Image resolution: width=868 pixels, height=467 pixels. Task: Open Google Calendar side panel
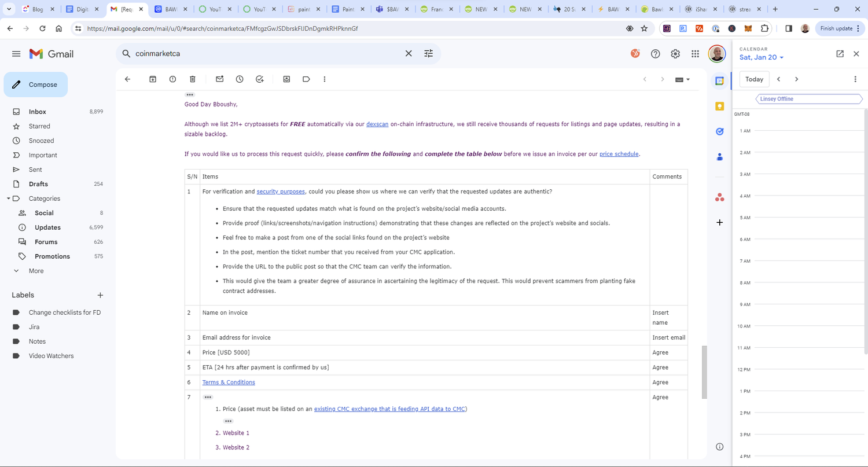point(719,82)
